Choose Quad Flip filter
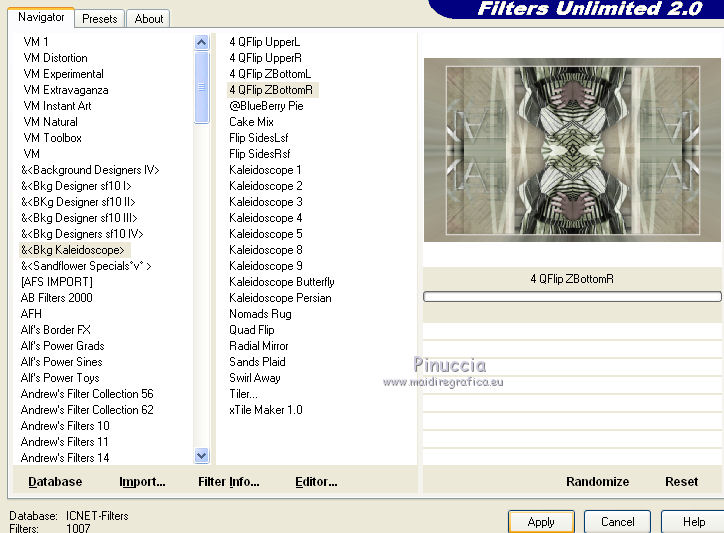 pyautogui.click(x=252, y=330)
